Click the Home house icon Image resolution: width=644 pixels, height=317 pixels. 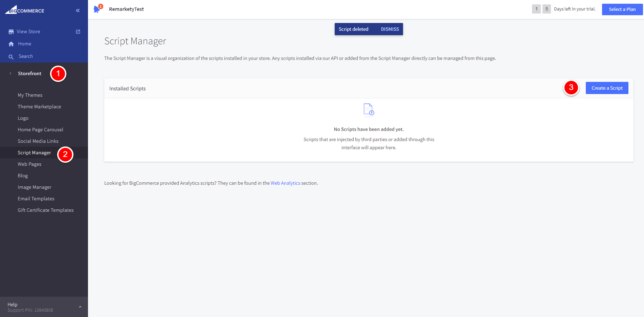[x=11, y=44]
